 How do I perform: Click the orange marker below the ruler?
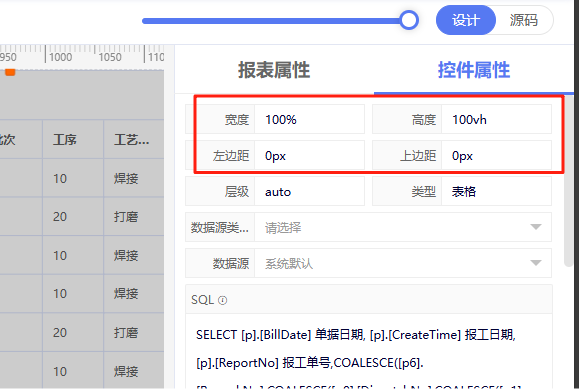click(x=10, y=72)
